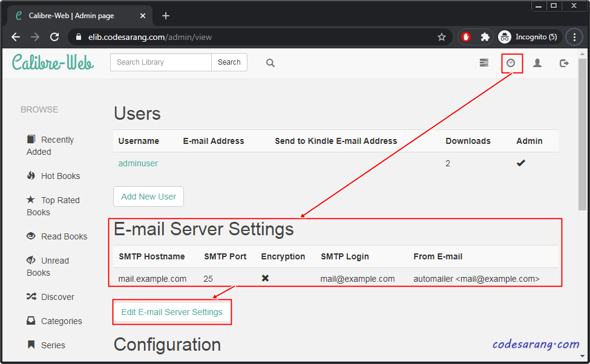Open Recently Added in sidebar

50,146
